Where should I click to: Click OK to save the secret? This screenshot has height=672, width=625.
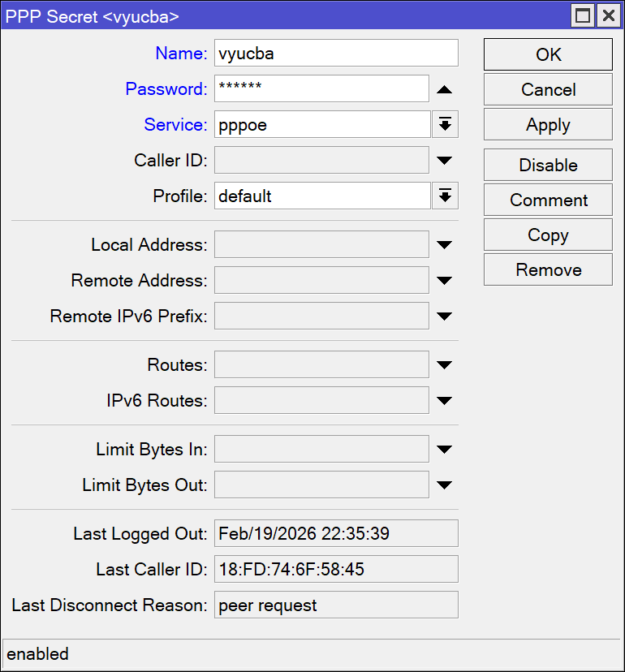(x=548, y=54)
